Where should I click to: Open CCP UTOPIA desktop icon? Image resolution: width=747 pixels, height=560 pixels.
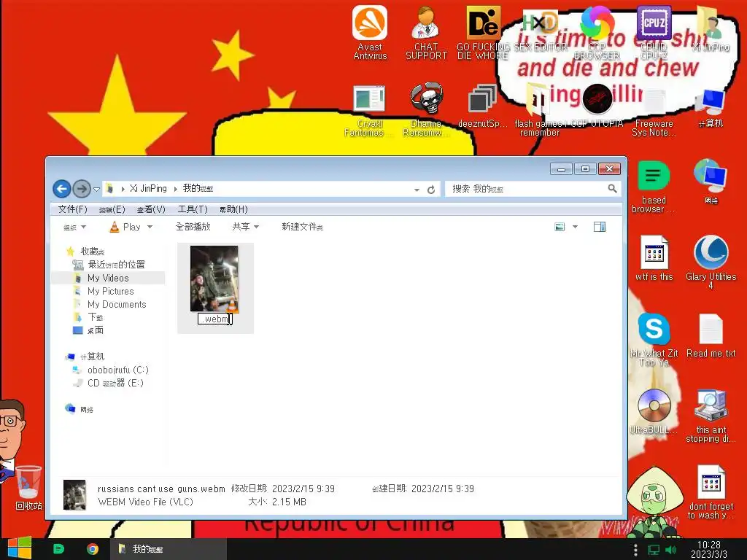coord(597,106)
